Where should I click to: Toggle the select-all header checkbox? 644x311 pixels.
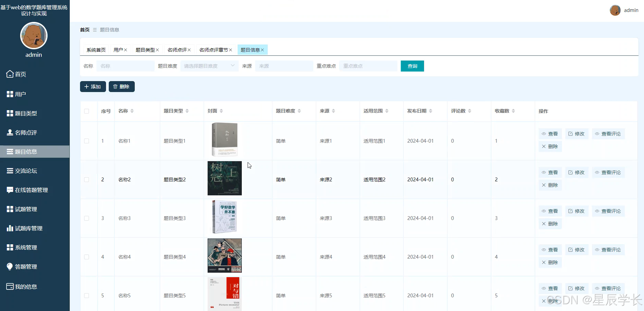[x=87, y=111]
